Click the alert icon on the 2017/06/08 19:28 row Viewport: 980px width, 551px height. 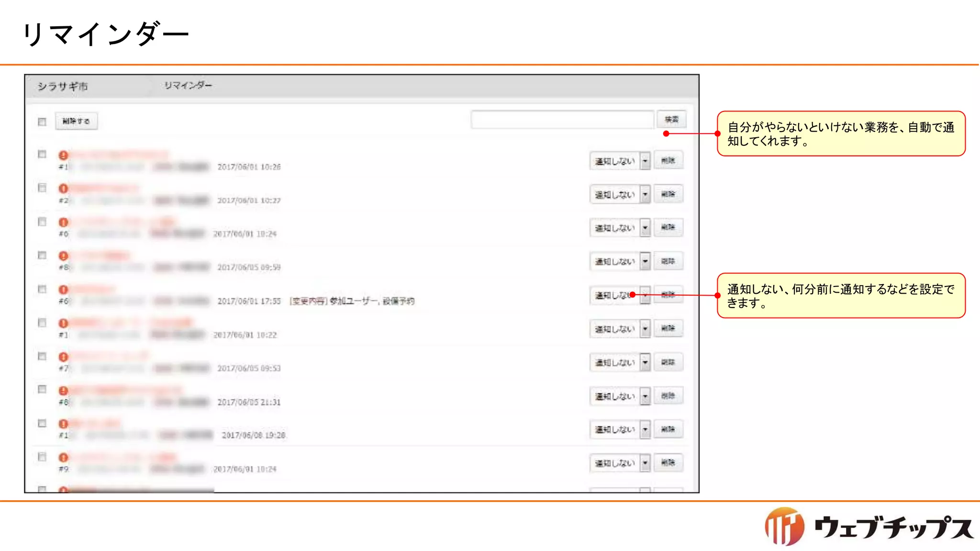[x=63, y=424]
